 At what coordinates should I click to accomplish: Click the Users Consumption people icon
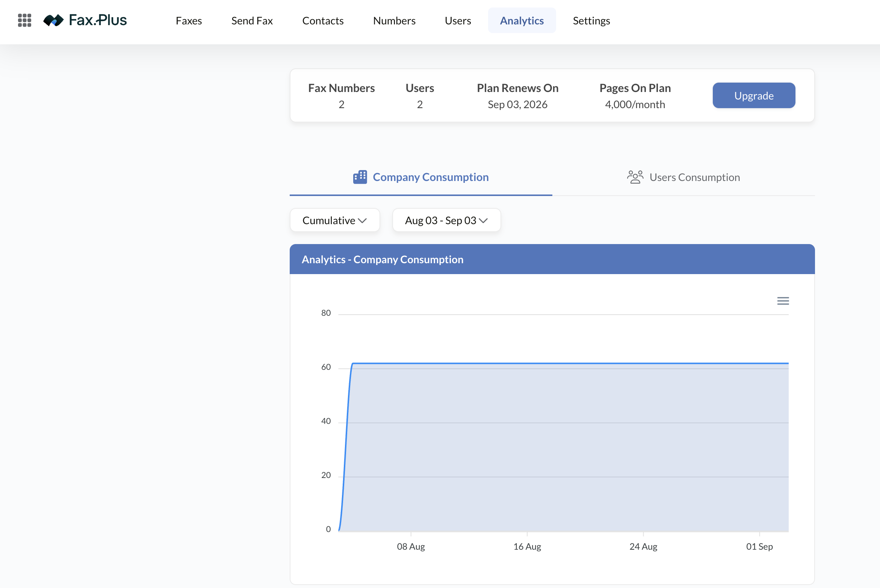click(x=635, y=177)
